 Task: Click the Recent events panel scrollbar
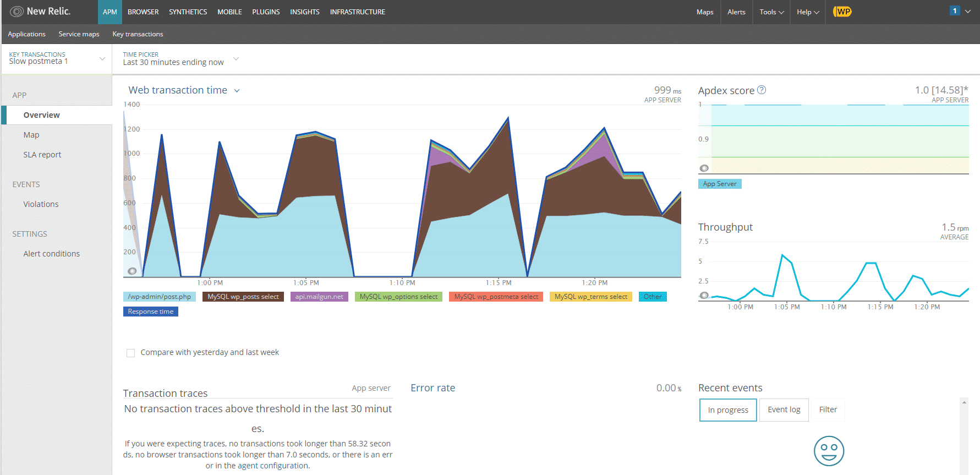964,435
